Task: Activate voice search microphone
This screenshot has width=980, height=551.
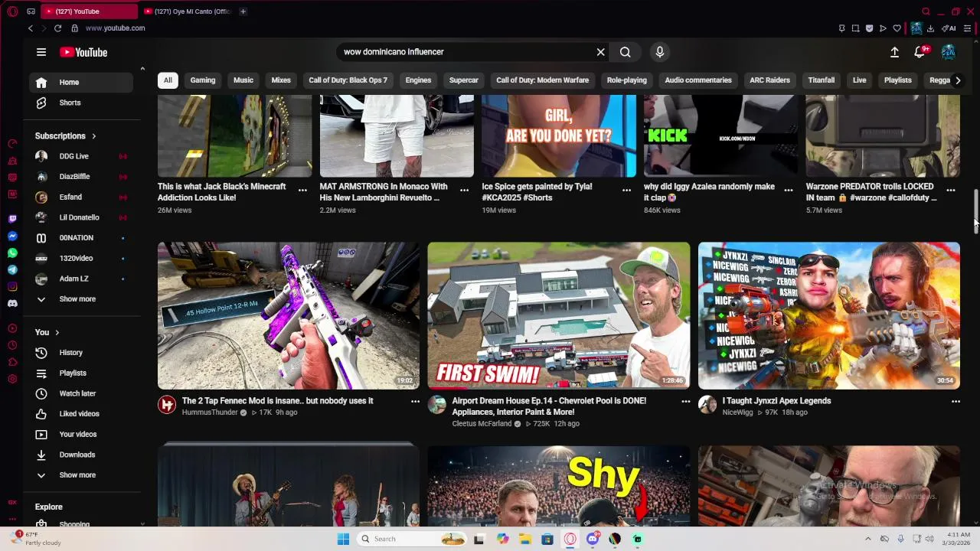Action: coord(660,52)
